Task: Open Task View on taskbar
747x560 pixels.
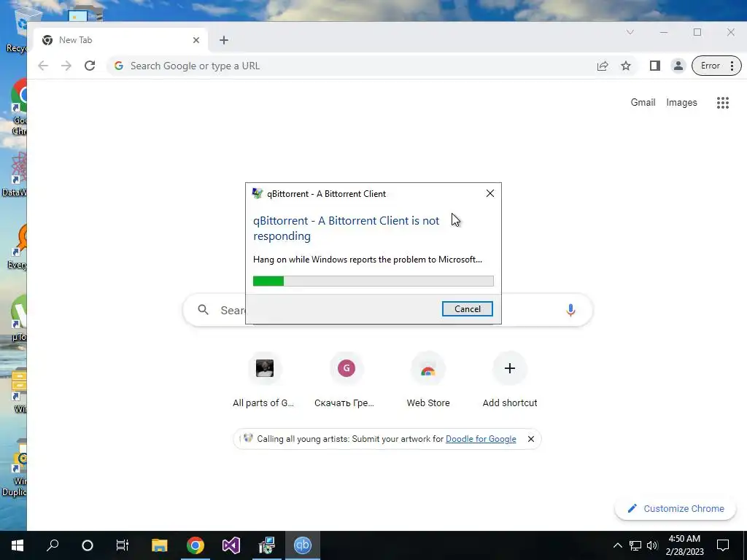Action: 123,545
